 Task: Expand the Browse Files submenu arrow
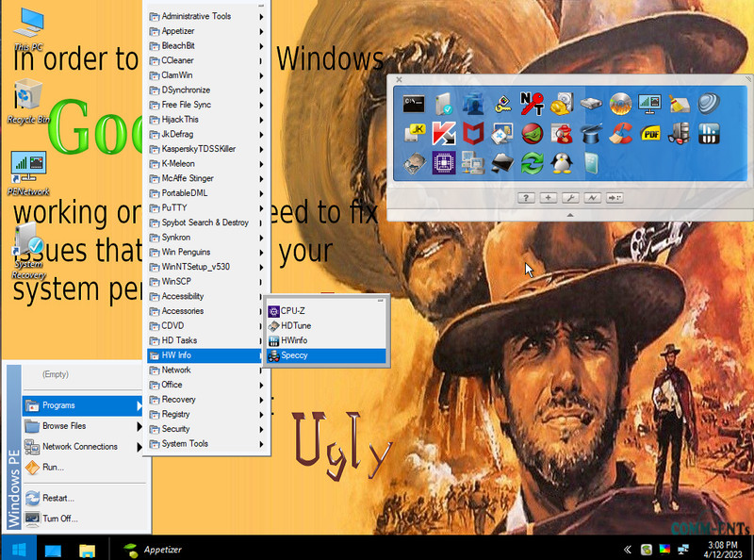click(x=139, y=426)
